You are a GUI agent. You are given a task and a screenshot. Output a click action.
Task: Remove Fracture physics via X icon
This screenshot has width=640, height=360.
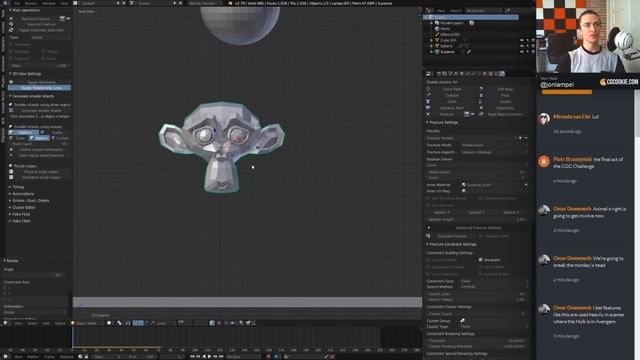coord(428,114)
